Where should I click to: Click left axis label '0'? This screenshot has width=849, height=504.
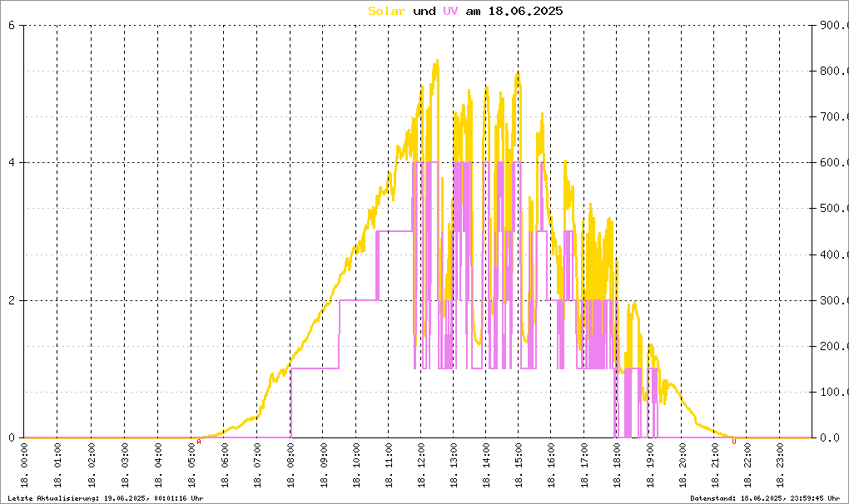click(12, 438)
